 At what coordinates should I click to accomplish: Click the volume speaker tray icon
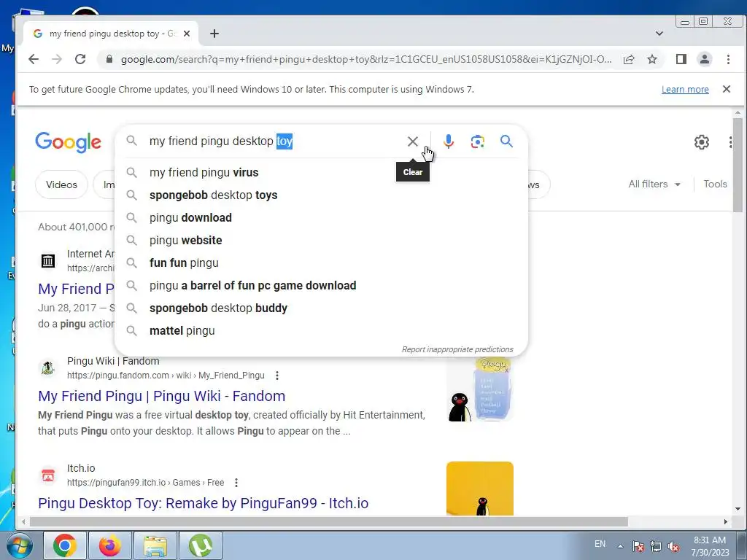click(673, 546)
